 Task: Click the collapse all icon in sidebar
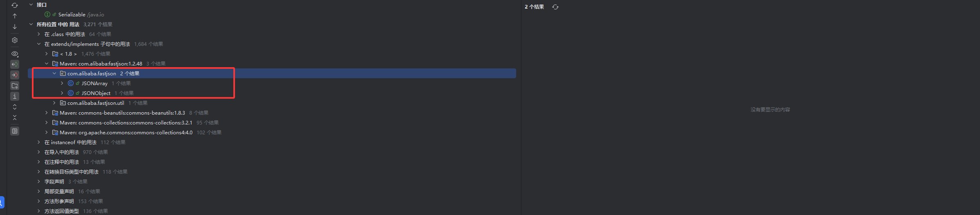point(15,118)
